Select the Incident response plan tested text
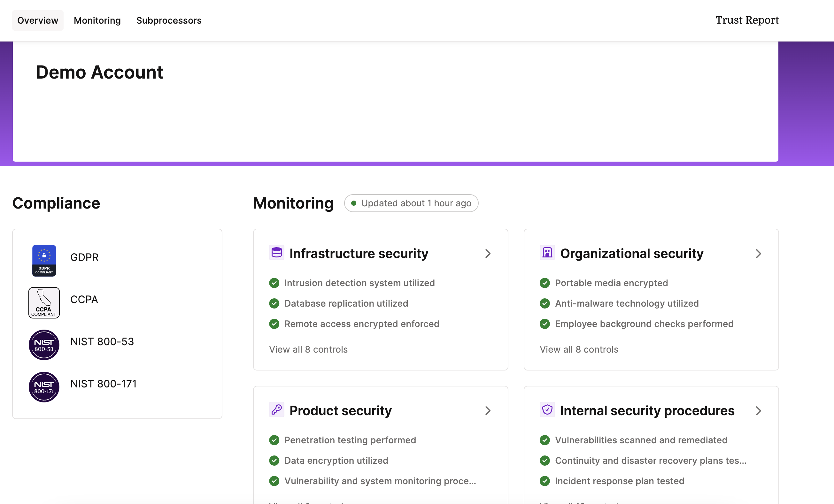Screen dimensions: 834x504 point(620,481)
